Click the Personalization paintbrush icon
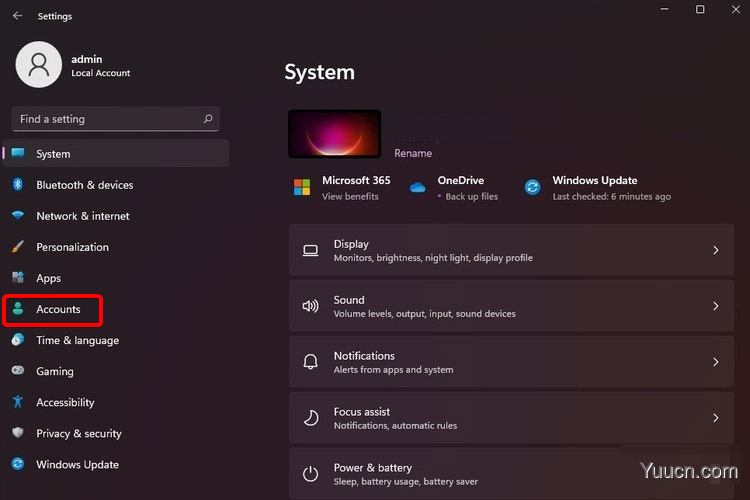Screen dimensions: 750x500 click(x=18, y=246)
